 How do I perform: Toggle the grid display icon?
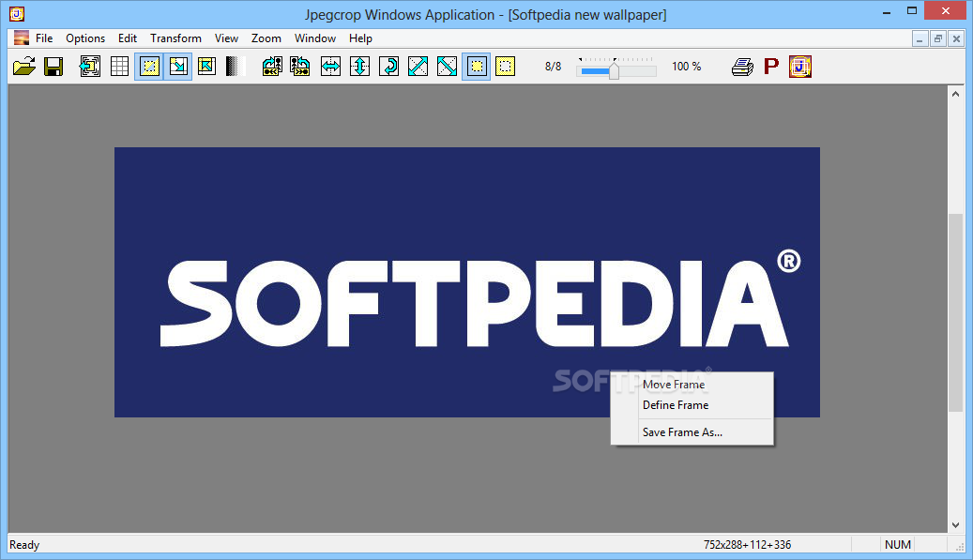tap(119, 67)
